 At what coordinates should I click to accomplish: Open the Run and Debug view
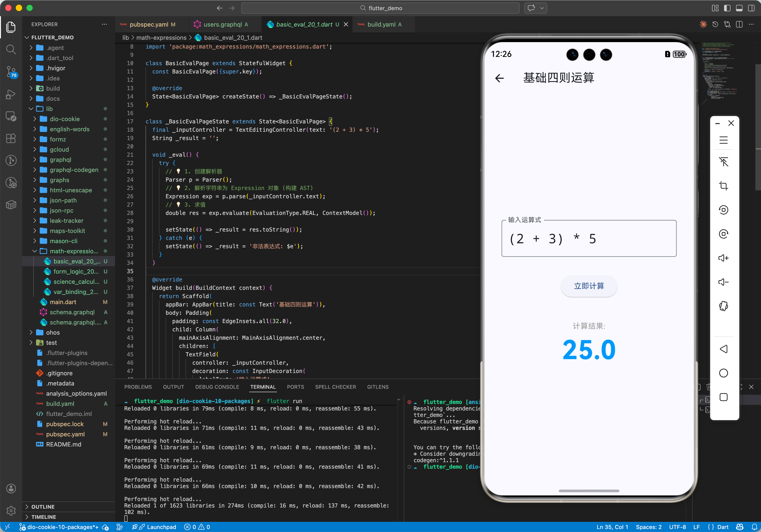click(11, 95)
